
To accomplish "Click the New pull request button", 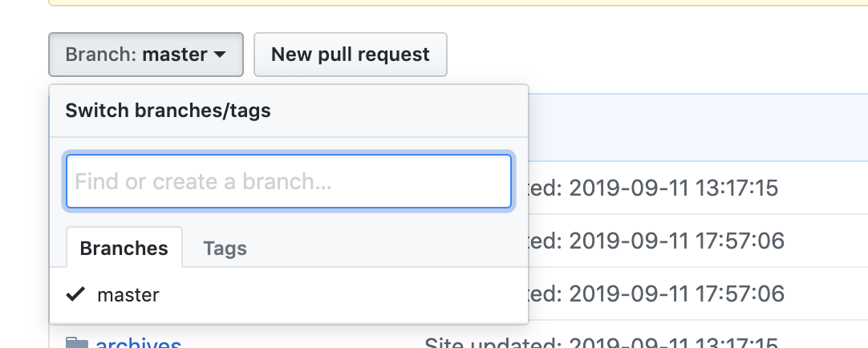I will click(351, 55).
